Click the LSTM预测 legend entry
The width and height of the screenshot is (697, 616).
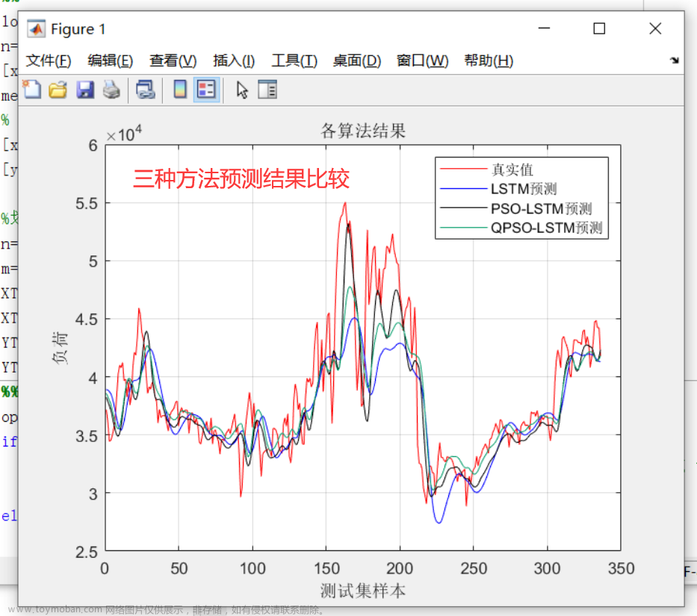point(524,189)
